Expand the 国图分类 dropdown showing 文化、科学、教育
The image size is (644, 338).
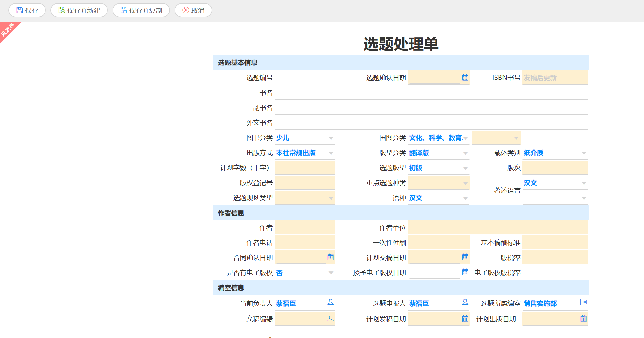[465, 138]
